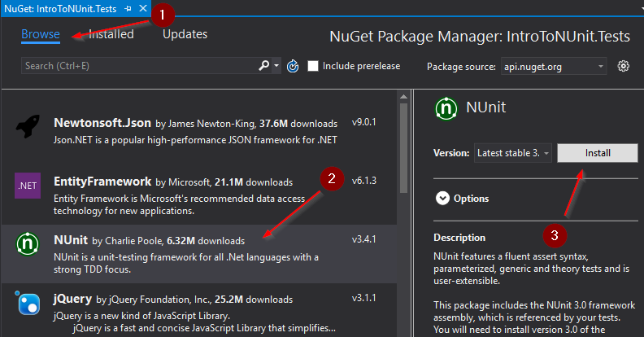Screen dimensions: 644x337
Task: Close the NuGet IntroToNUnit.Tests tab
Action: [142, 8]
